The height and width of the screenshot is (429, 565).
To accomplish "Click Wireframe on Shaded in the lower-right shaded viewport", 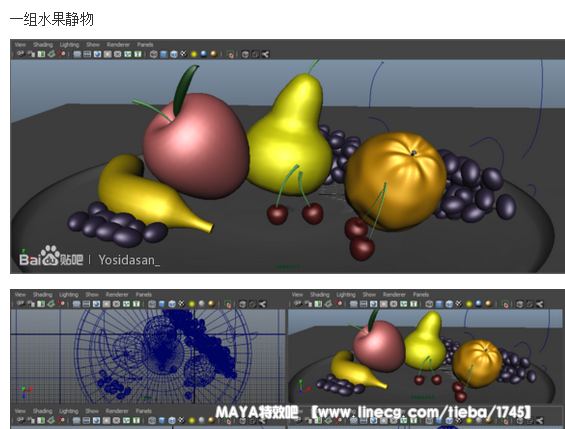I will coord(449,304).
